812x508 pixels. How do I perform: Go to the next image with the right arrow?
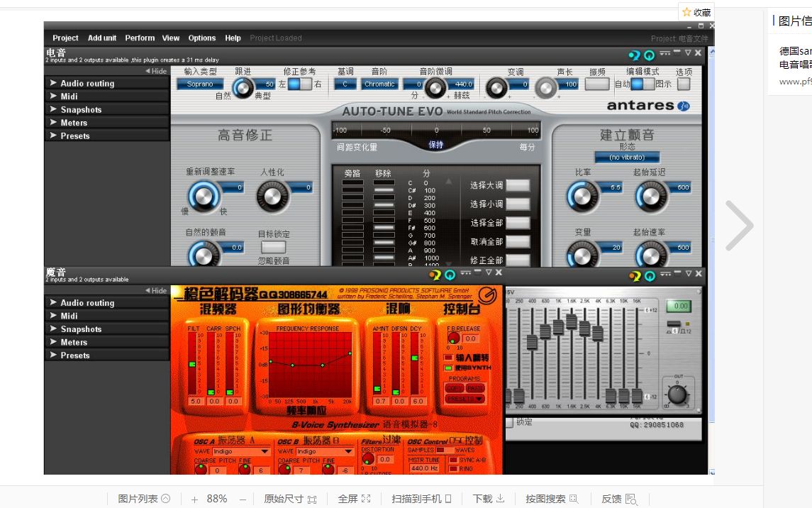coord(739,226)
